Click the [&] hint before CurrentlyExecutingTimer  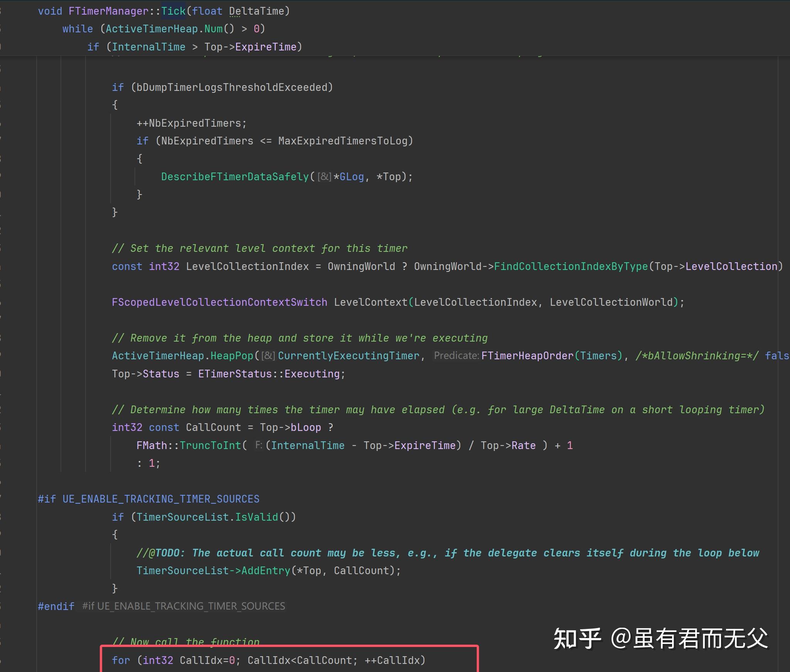[268, 355]
